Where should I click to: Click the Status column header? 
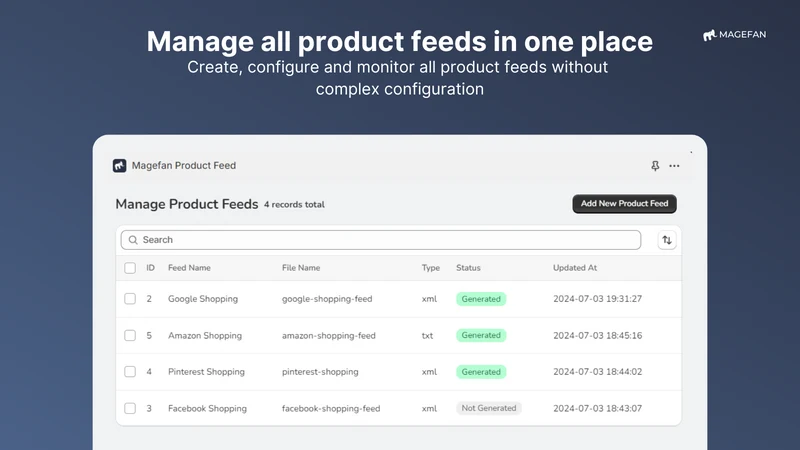[468, 268]
